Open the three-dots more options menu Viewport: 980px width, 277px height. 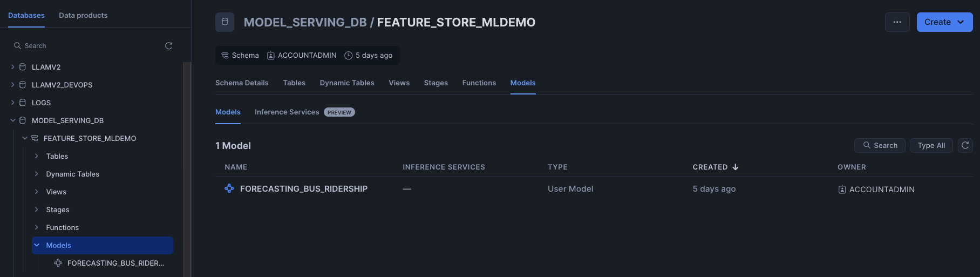click(897, 22)
